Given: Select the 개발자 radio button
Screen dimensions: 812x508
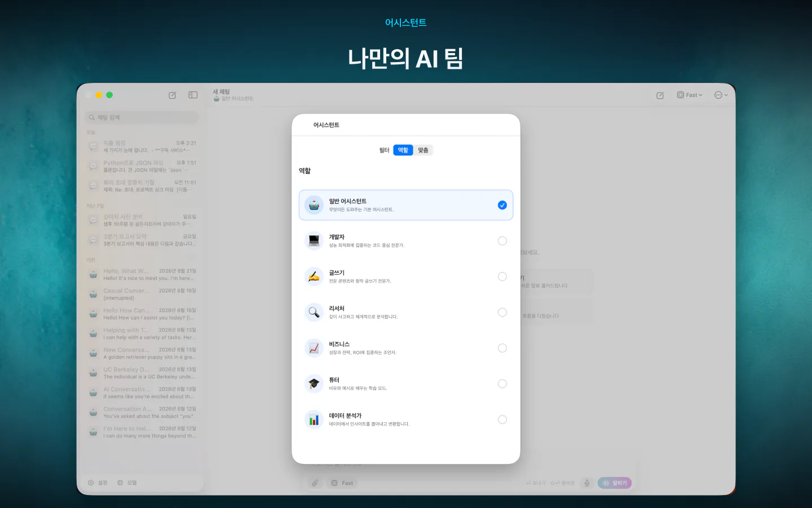Looking at the screenshot, I should point(502,241).
